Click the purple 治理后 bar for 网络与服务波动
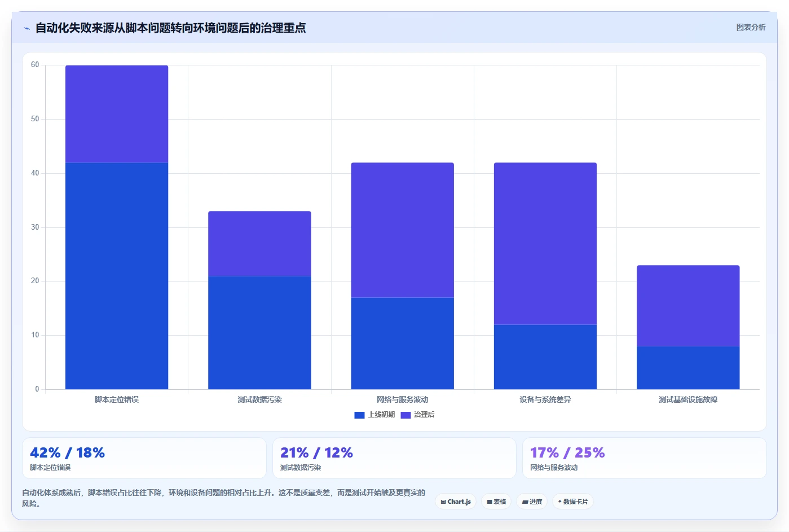The width and height of the screenshot is (789, 532). [x=402, y=230]
